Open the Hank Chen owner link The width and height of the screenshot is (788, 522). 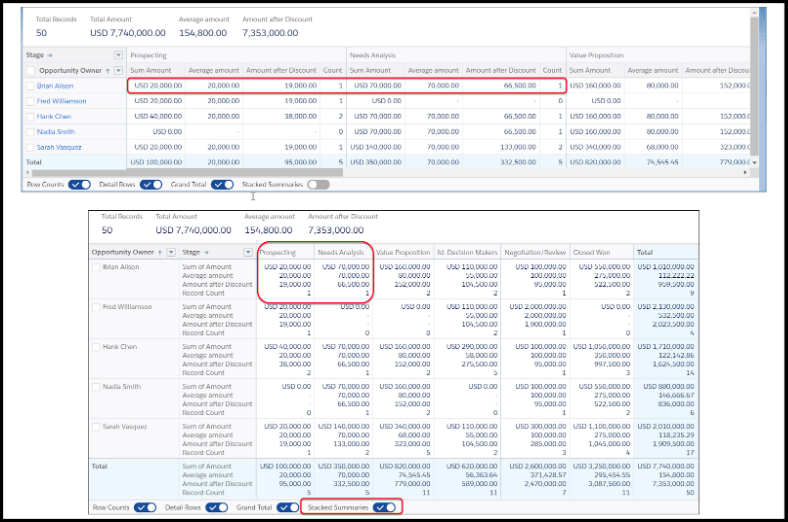coord(54,117)
